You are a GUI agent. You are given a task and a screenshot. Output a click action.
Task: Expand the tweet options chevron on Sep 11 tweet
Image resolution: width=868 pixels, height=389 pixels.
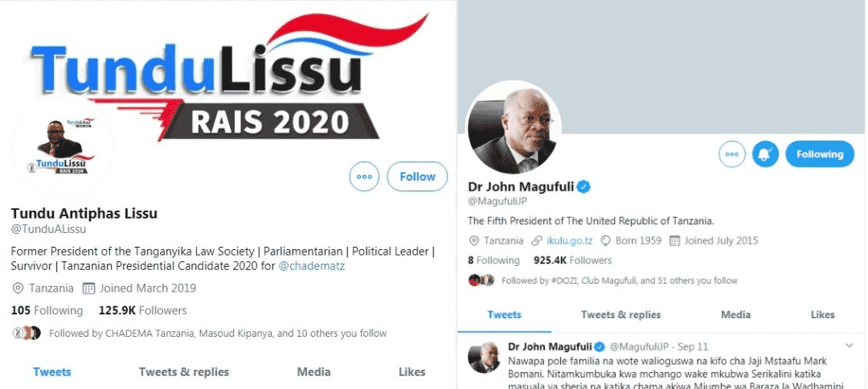(x=850, y=346)
